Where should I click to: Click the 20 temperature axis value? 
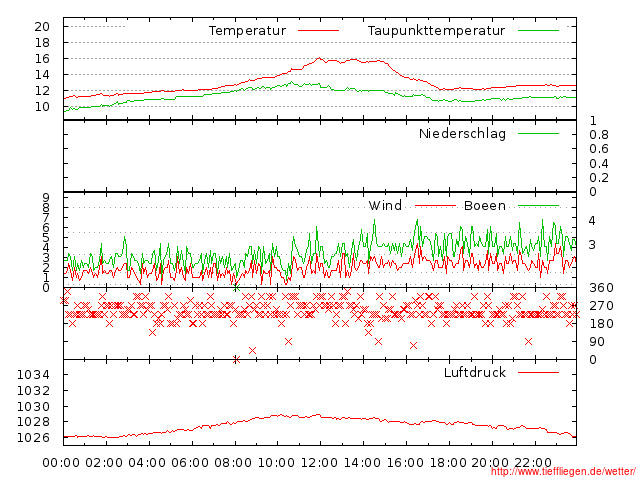(42, 27)
